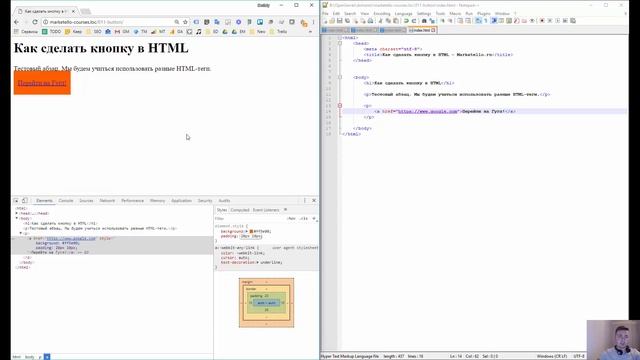640x360 pixels.
Task: Open color picker swatch for background
Action: 251,231
